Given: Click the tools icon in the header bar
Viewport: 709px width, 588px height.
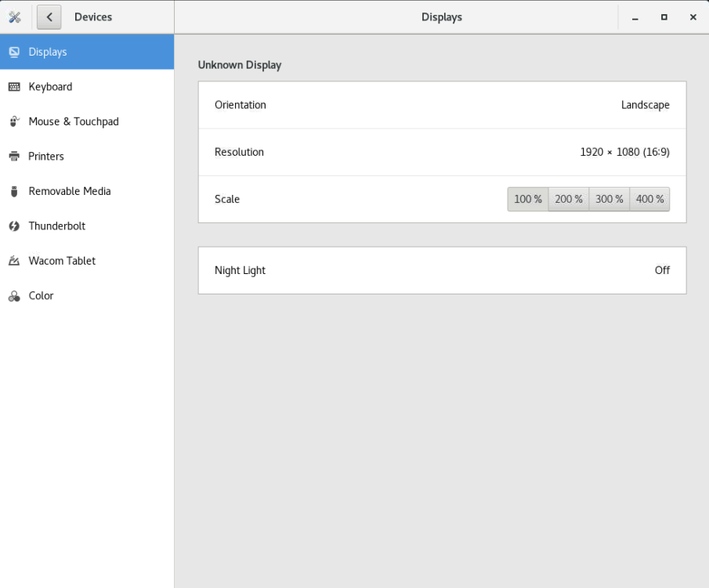Looking at the screenshot, I should 14,16.
